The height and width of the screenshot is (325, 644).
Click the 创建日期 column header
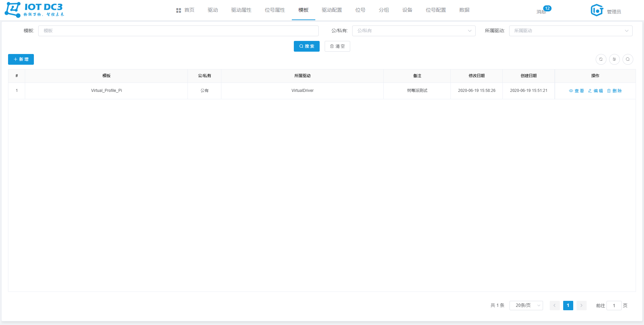[529, 76]
